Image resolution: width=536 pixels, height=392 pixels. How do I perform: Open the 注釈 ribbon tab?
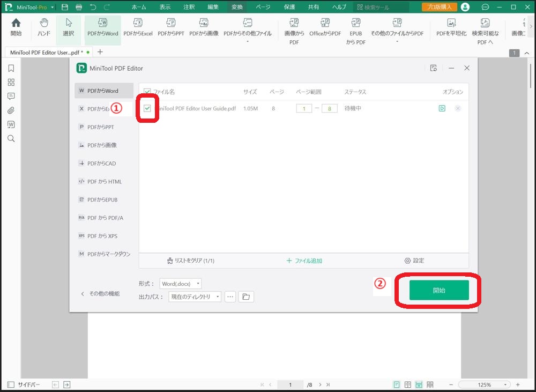[189, 7]
